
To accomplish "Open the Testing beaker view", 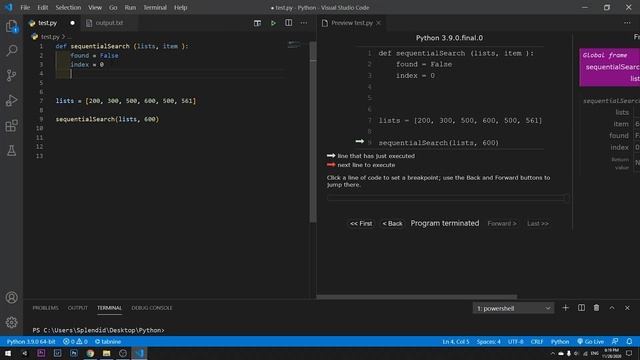I will 11,151.
